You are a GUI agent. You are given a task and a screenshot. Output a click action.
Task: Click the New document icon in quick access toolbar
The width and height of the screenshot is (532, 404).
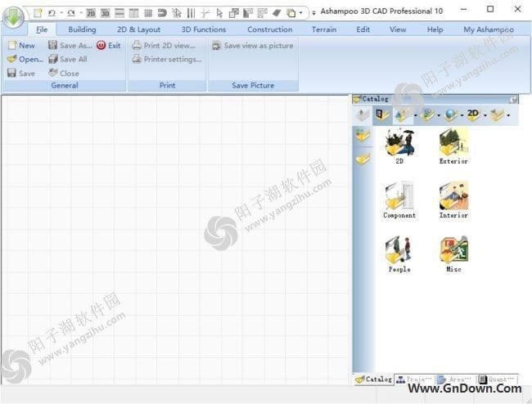(x=38, y=13)
